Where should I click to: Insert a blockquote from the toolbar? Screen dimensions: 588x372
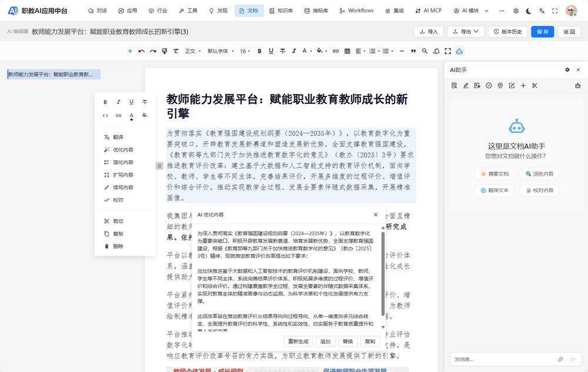[x=413, y=51]
